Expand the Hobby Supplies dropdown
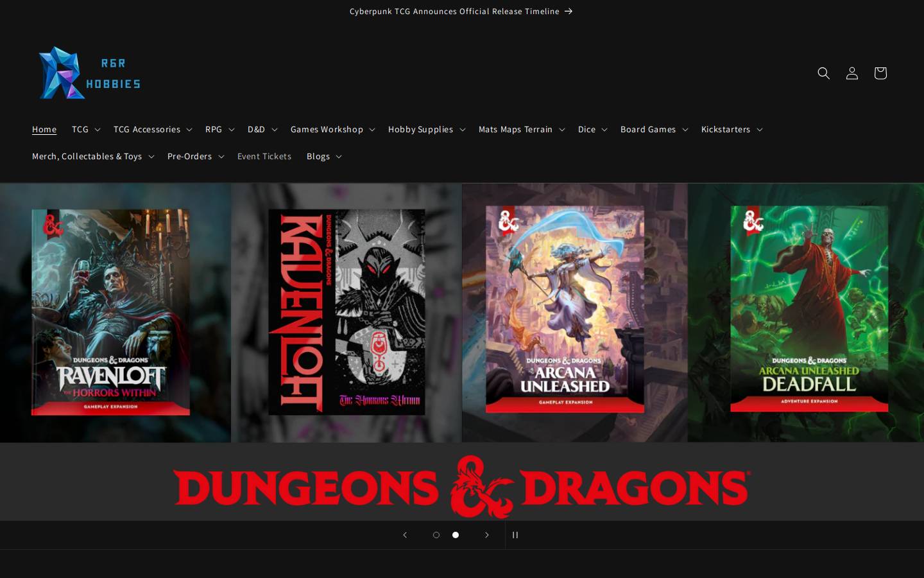The height and width of the screenshot is (578, 924). [x=427, y=130]
